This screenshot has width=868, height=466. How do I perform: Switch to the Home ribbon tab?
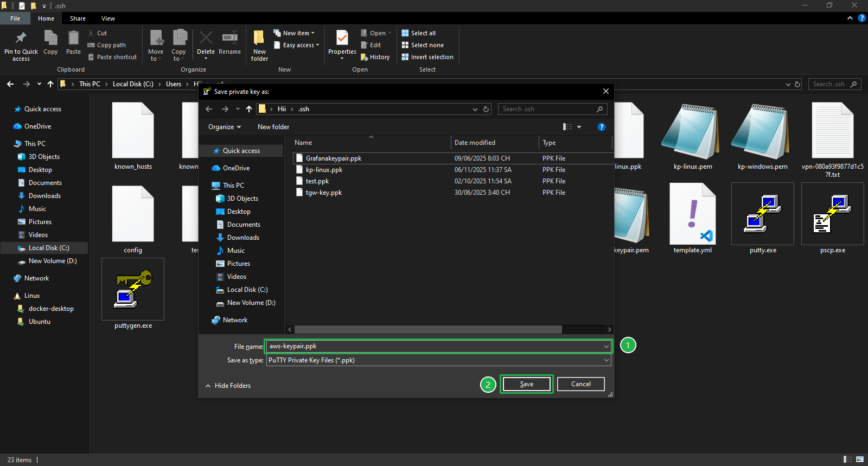tap(46, 18)
